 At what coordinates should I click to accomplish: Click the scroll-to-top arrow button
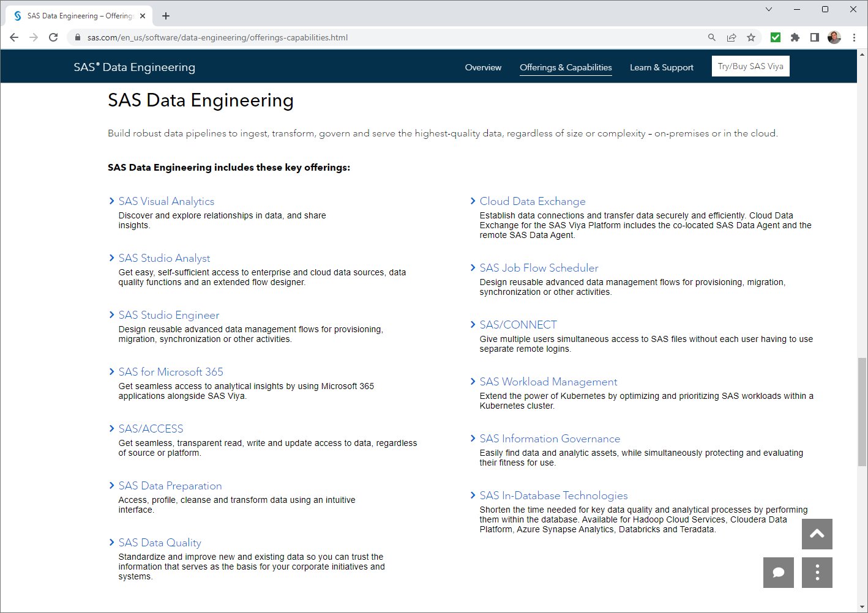[817, 534]
